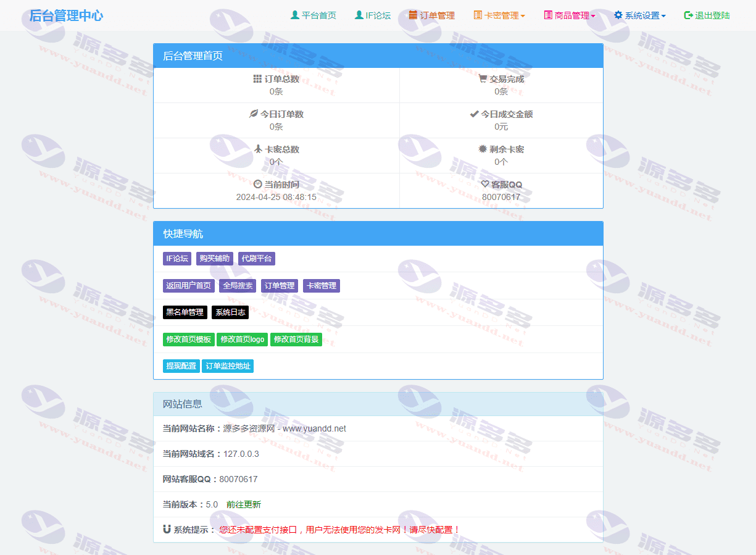
Task: Expand the 商品管理 dropdown menu
Action: (x=575, y=15)
